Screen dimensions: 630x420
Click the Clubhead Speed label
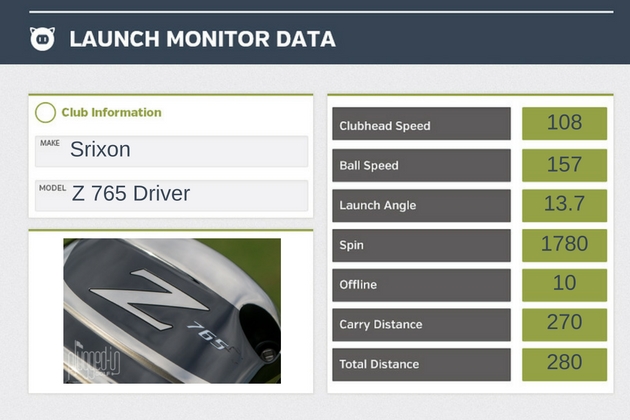[x=421, y=124]
